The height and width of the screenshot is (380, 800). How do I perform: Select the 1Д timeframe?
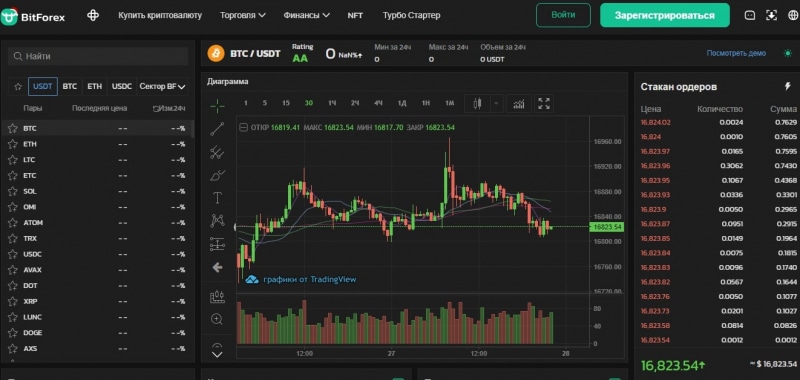coord(402,103)
